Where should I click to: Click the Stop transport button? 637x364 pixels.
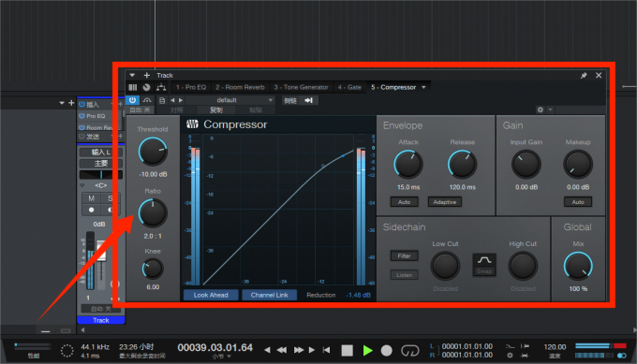click(347, 350)
